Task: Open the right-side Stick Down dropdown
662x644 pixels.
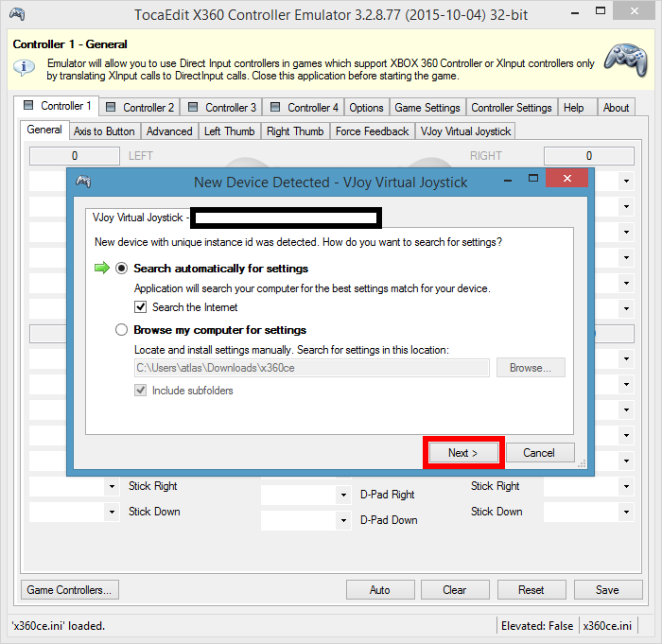Action: pos(626,513)
